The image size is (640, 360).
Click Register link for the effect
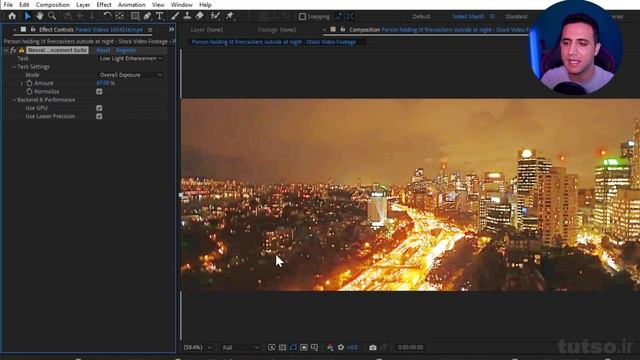126,50
